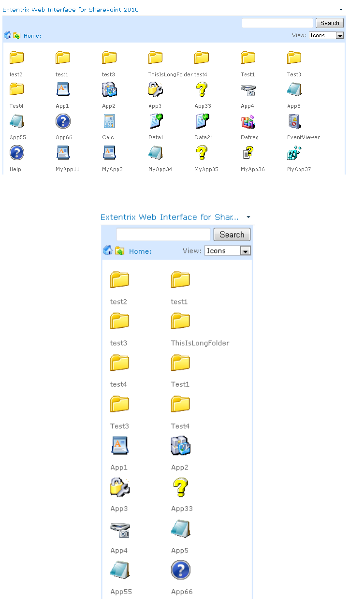Image resolution: width=364 pixels, height=599 pixels.
Task: Open ThisIsLongFolder folder in the wide top panel
Action: [x=156, y=58]
